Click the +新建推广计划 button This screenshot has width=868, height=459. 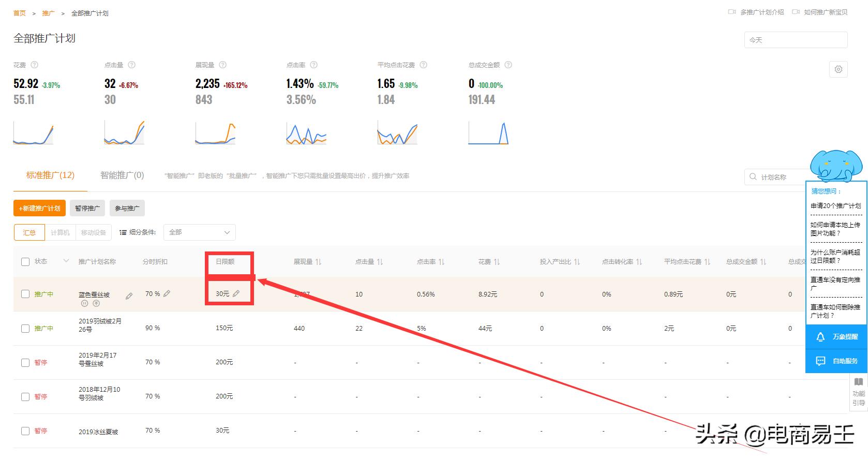(x=39, y=208)
